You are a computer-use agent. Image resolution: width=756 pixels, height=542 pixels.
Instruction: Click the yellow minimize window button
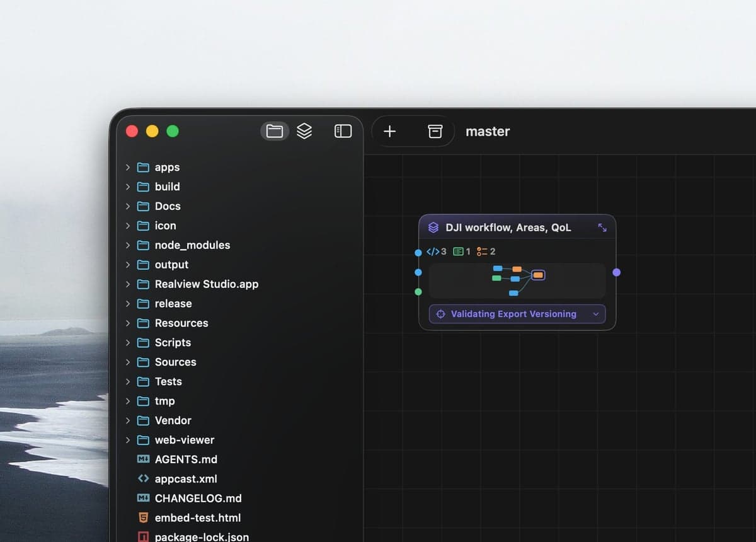pos(152,131)
